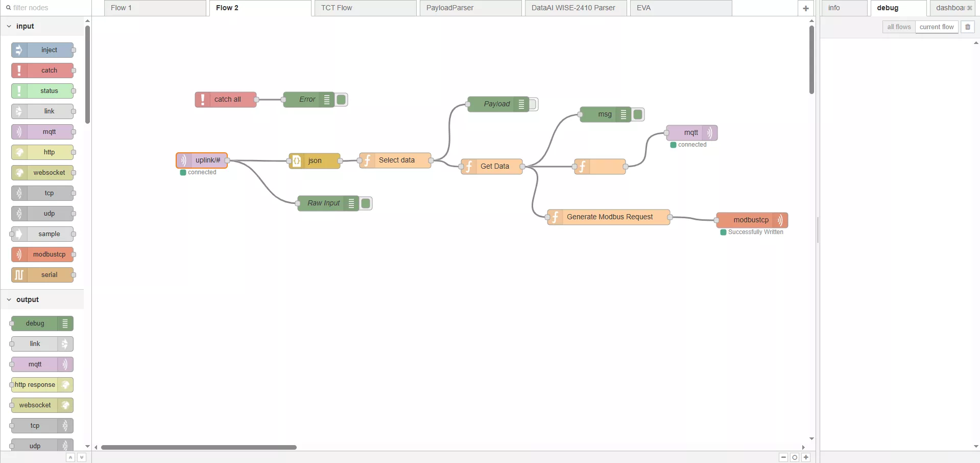Select the mqtt input node in palette
Viewport: 980px width, 463px height.
[42, 132]
